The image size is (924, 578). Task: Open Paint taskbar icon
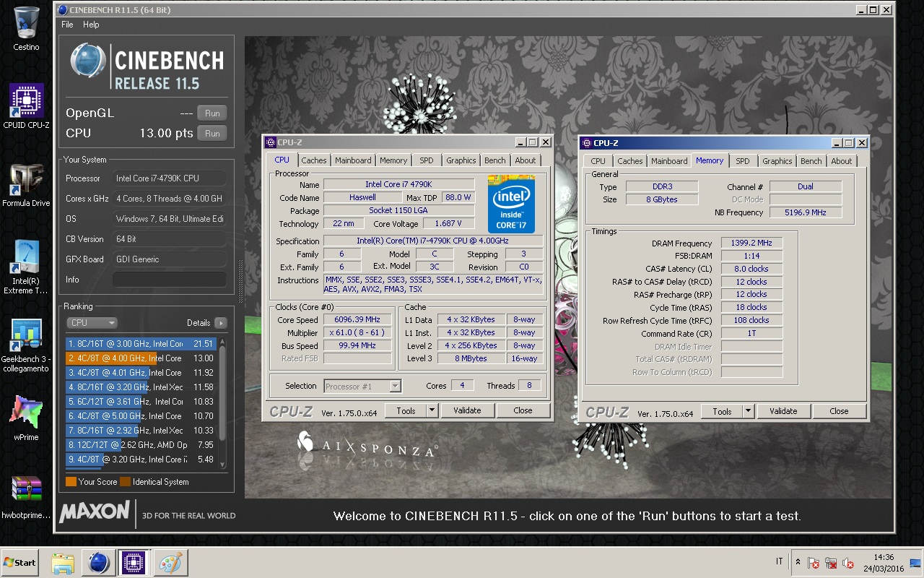(170, 563)
